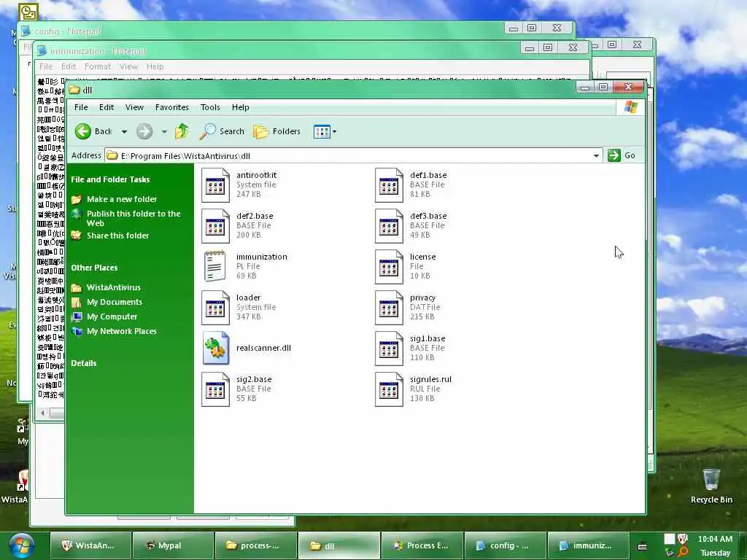Open the Back history dropdown arrow

click(124, 131)
